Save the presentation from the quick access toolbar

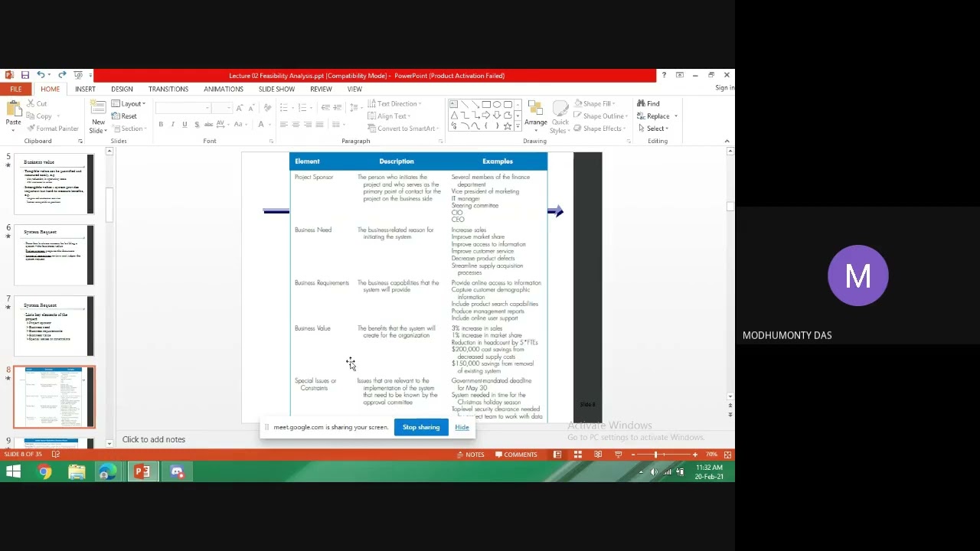click(24, 75)
